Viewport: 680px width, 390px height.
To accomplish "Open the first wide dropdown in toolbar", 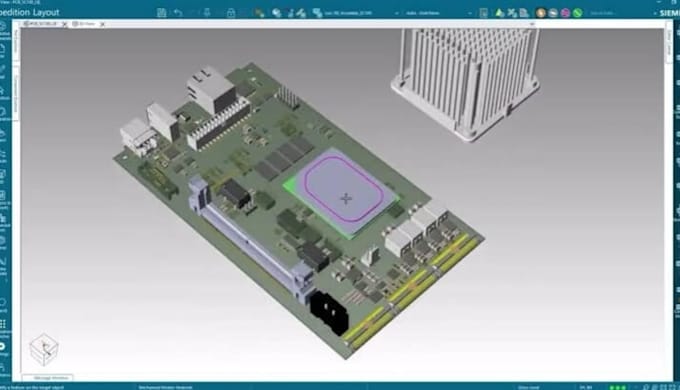I will tap(361, 13).
